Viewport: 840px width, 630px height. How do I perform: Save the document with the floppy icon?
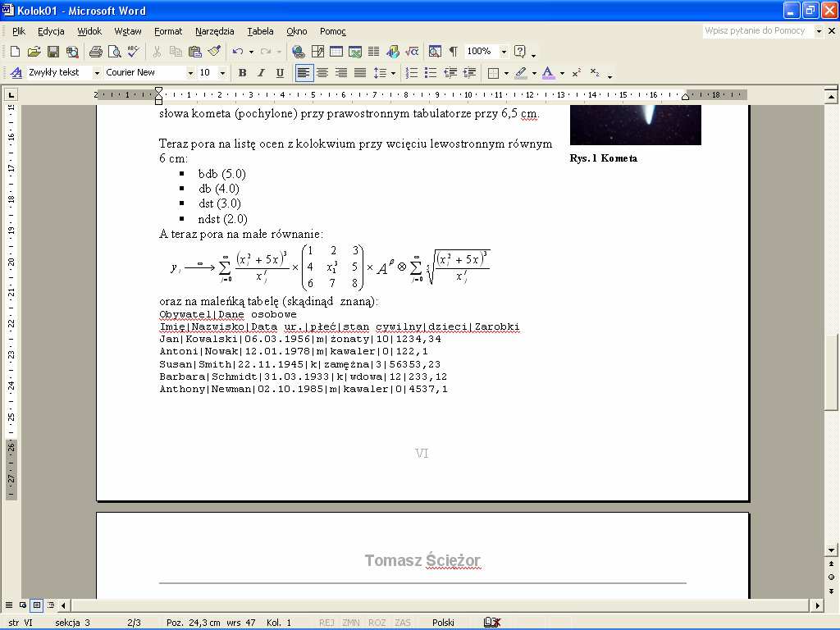(x=53, y=52)
